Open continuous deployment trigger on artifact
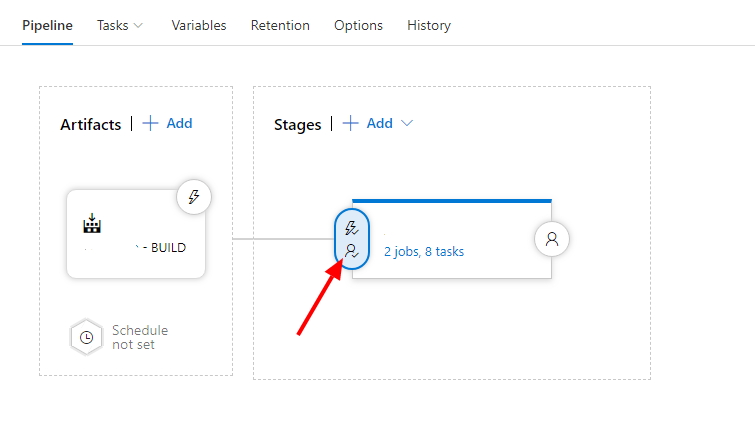The image size is (755, 442). click(x=193, y=197)
